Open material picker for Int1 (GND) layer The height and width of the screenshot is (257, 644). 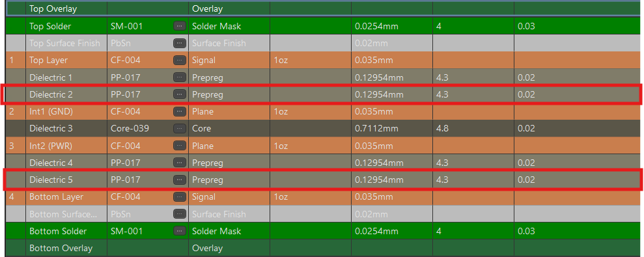(180, 112)
